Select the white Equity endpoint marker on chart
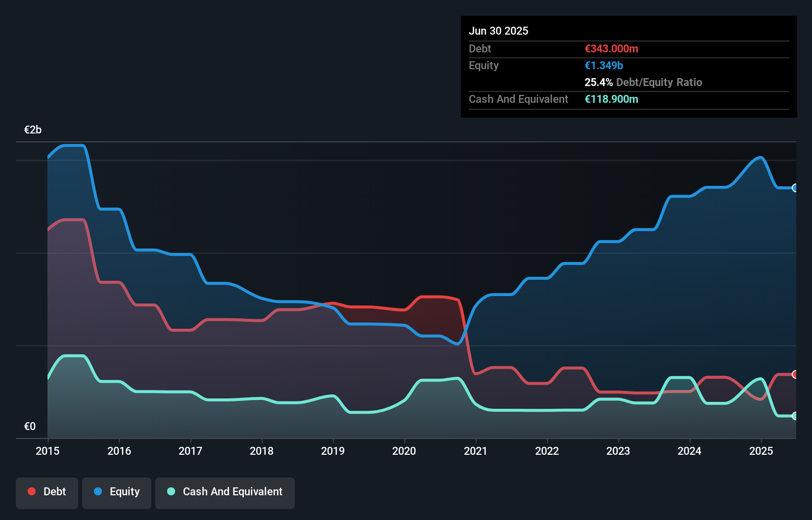The height and width of the screenshot is (520, 812). click(x=795, y=188)
